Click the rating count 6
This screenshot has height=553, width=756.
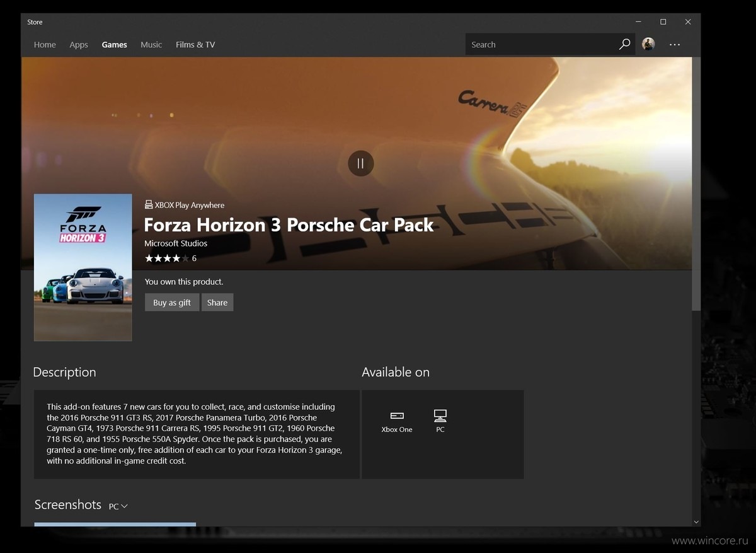[x=194, y=259]
